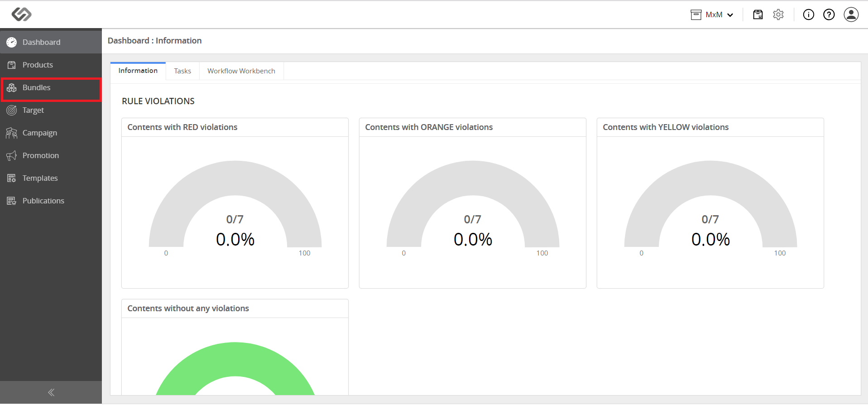Click the 0/7 count in the RED violations card
868x405 pixels.
[x=235, y=220]
